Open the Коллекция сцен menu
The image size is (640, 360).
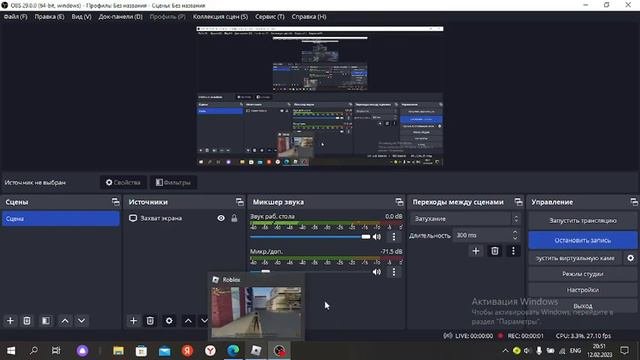click(220, 17)
